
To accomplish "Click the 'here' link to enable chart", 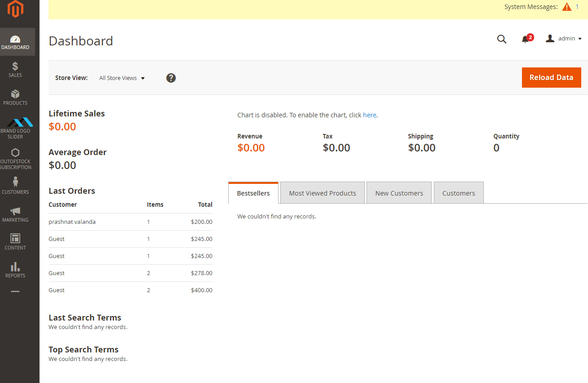I will [369, 115].
